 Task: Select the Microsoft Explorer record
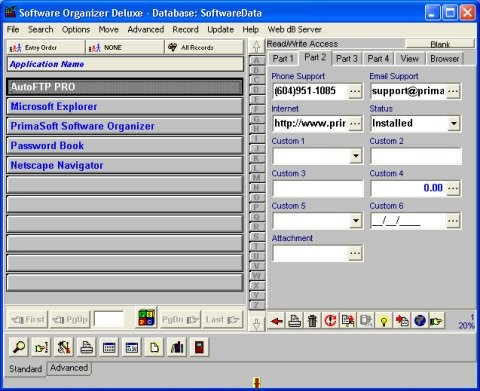pos(125,107)
